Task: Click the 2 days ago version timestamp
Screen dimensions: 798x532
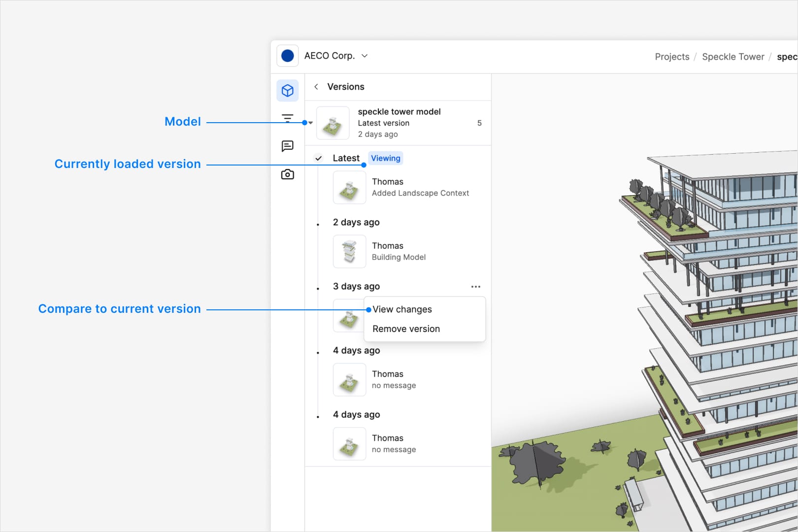Action: click(x=356, y=222)
